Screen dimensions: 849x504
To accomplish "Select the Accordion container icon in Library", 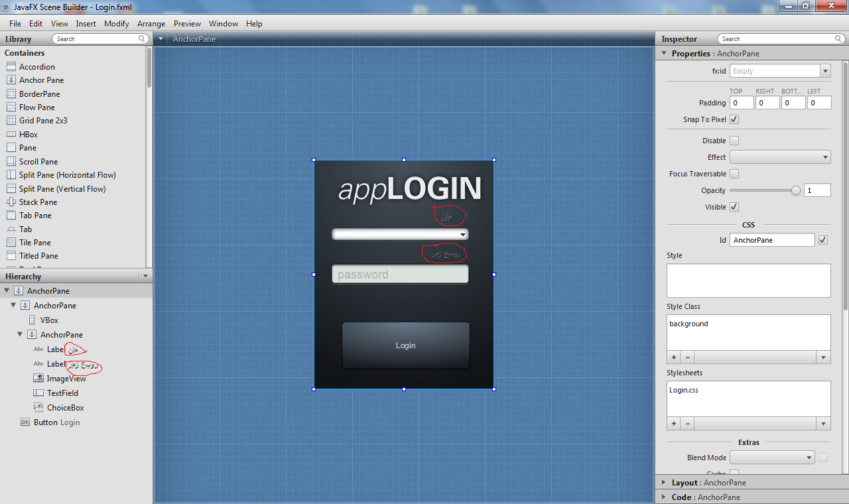I will 11,67.
